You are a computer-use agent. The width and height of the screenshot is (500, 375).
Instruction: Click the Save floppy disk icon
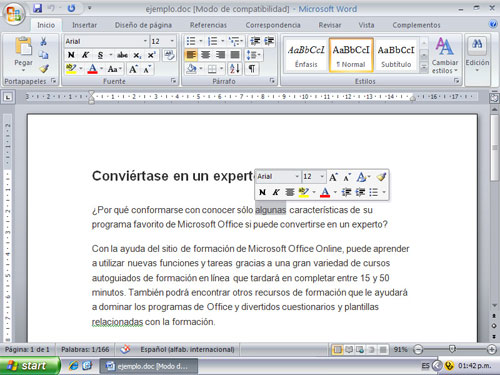38,8
